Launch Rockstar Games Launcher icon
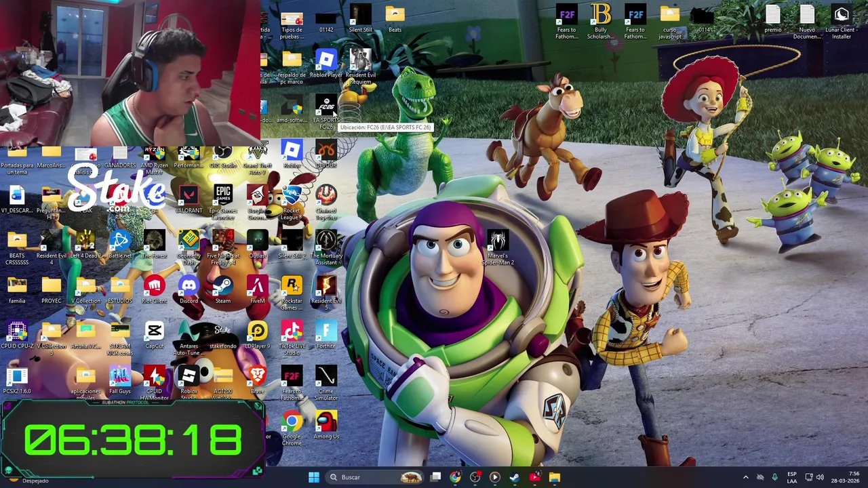868x488 pixels. (x=292, y=293)
